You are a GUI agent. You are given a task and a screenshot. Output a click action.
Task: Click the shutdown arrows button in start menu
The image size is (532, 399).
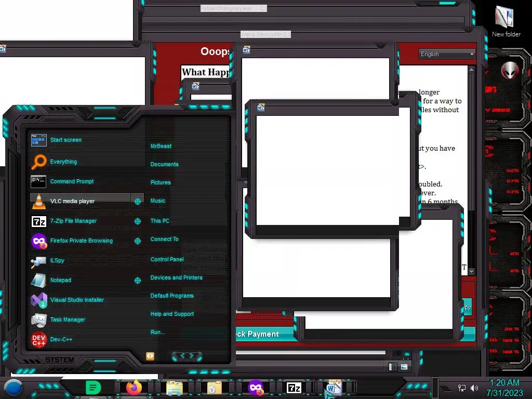tap(187, 356)
